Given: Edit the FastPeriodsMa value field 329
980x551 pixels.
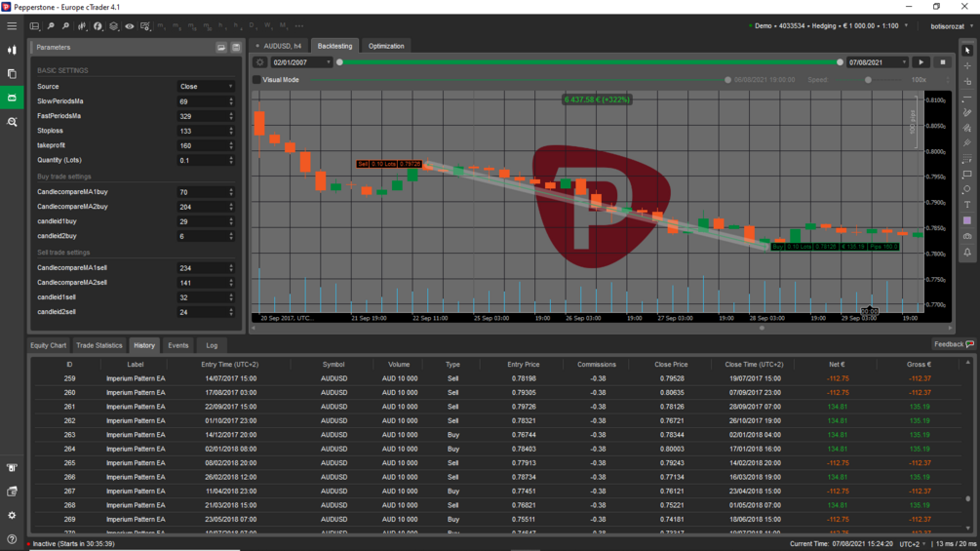Looking at the screenshot, I should pyautogui.click(x=206, y=116).
